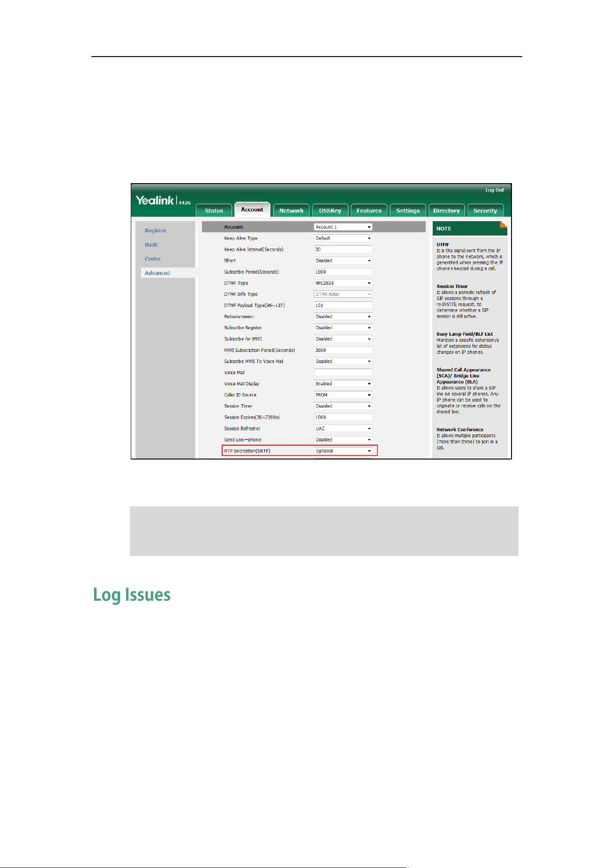Open the Settings tab

click(408, 211)
